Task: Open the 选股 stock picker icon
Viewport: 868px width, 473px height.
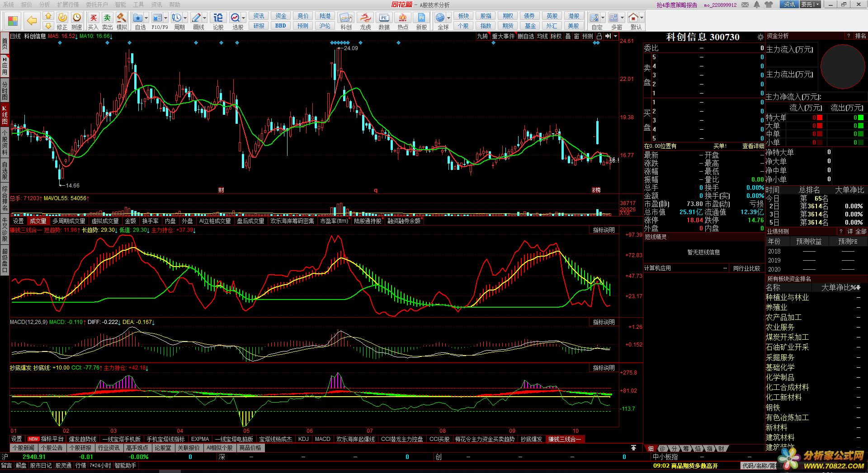Action: tap(235, 18)
